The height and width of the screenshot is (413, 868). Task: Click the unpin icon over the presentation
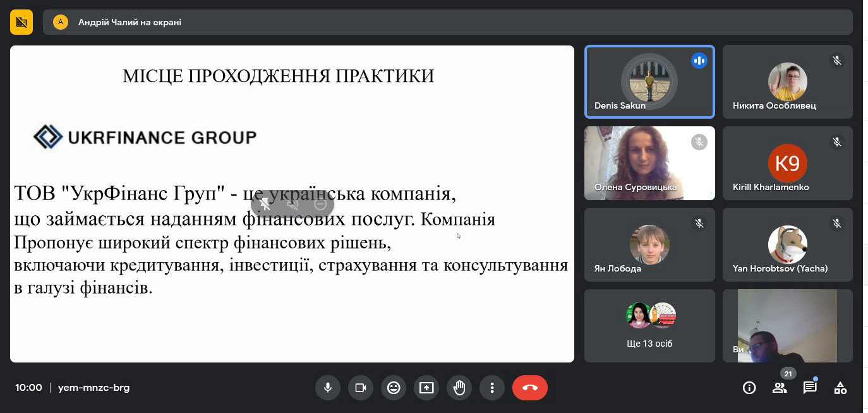pyautogui.click(x=265, y=204)
